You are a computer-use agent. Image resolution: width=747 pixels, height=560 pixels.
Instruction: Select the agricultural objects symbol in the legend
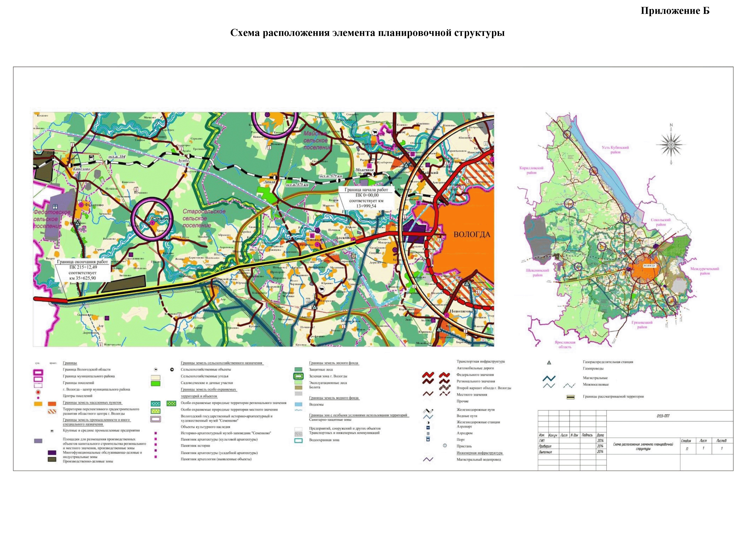pyautogui.click(x=156, y=370)
